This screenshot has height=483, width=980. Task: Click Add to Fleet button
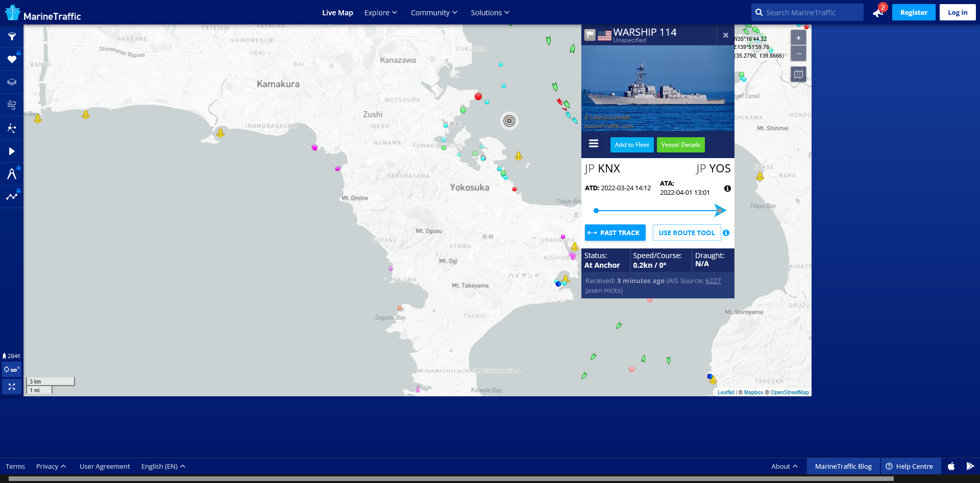tap(632, 145)
